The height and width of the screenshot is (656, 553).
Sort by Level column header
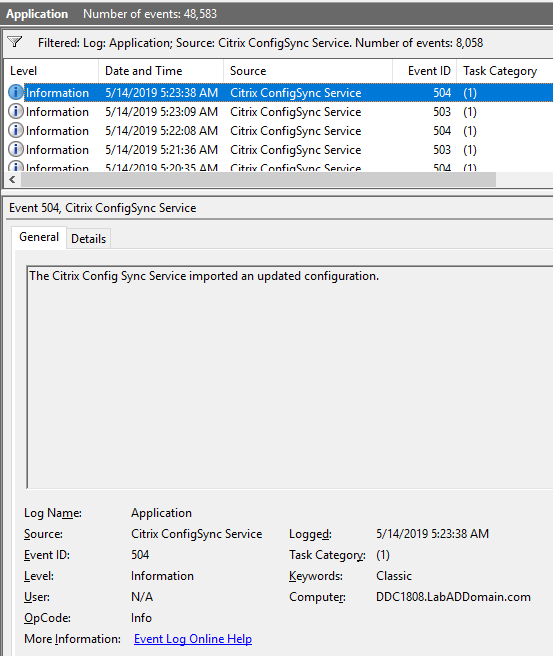tap(51, 71)
